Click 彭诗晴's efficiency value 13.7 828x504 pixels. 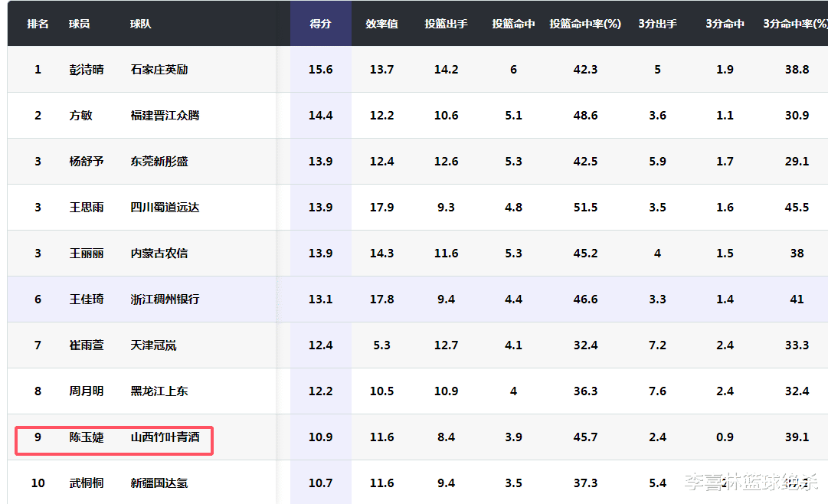[x=381, y=70]
